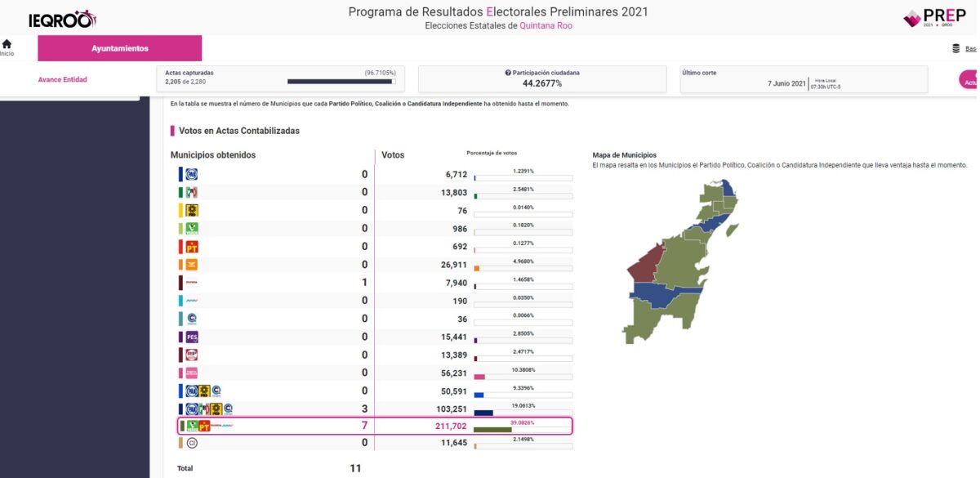Image resolution: width=980 pixels, height=478 pixels.
Task: Open the database icon at top right
Action: (x=955, y=49)
